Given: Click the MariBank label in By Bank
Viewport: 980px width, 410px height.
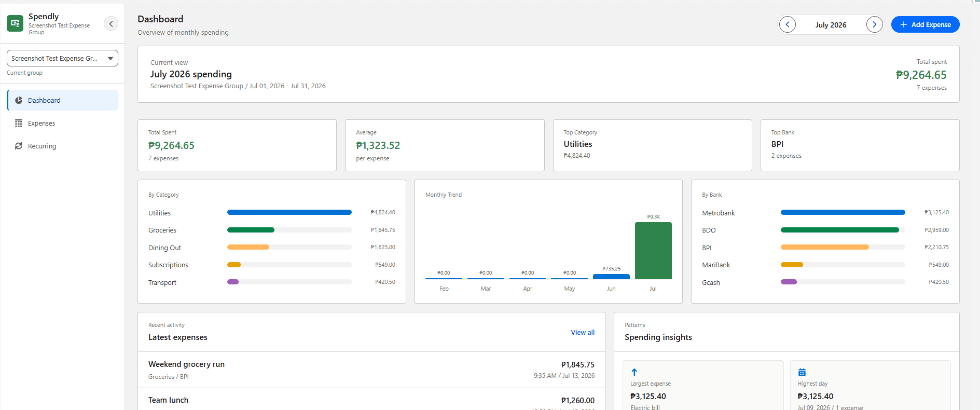Looking at the screenshot, I should click(716, 265).
